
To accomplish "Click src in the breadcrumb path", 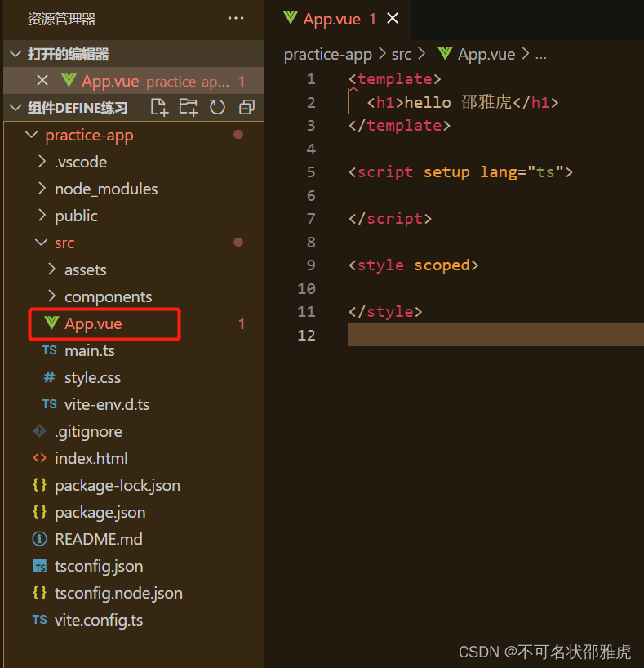I will (402, 55).
